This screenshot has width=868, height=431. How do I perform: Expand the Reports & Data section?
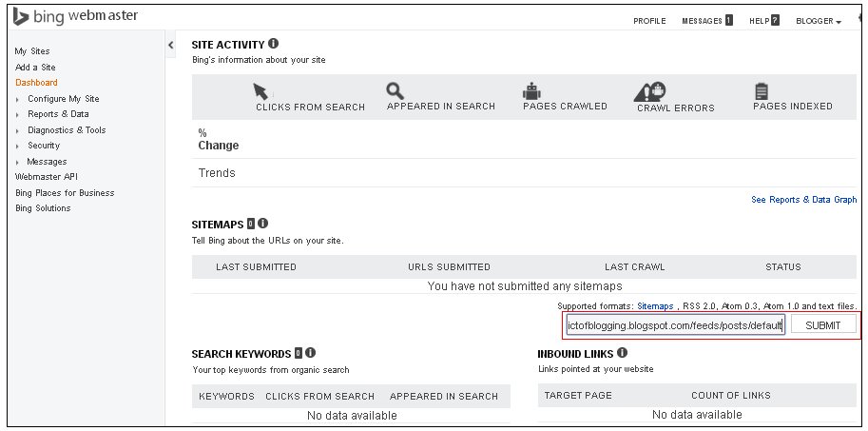(18, 115)
